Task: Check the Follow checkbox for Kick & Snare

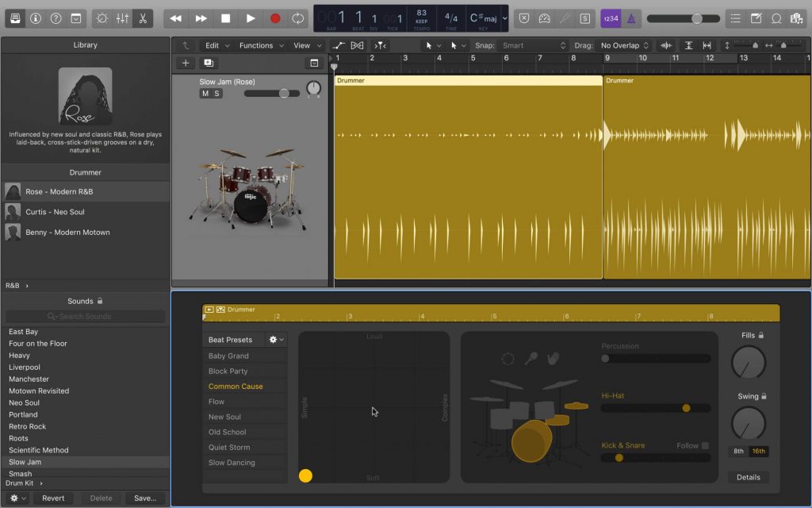Action: pos(705,446)
